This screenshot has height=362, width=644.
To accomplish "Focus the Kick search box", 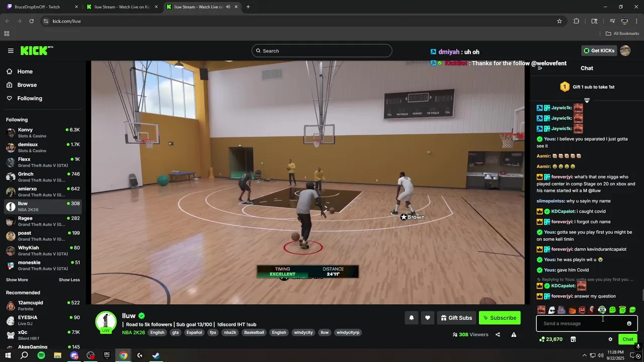I will [322, 51].
